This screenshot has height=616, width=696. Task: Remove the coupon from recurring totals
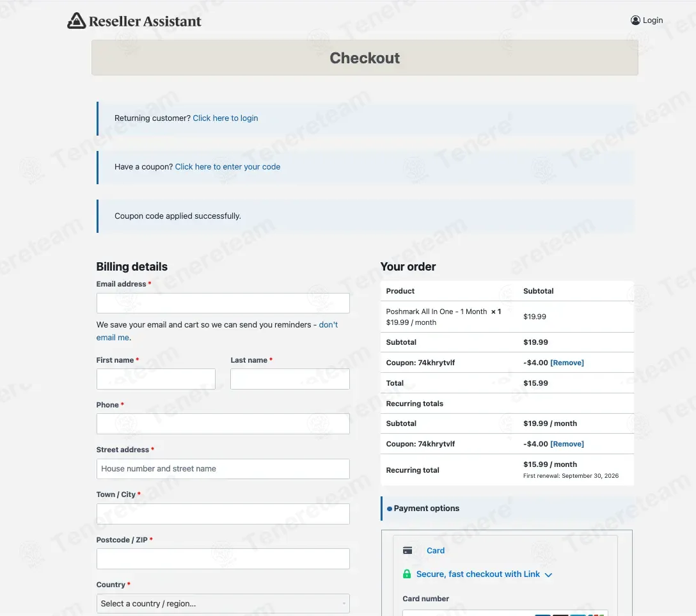click(567, 444)
